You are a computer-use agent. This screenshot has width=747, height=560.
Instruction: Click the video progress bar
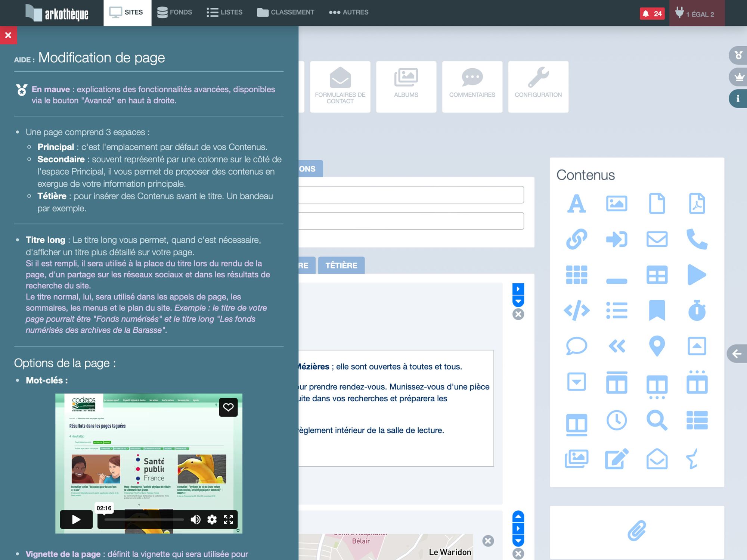click(x=144, y=519)
